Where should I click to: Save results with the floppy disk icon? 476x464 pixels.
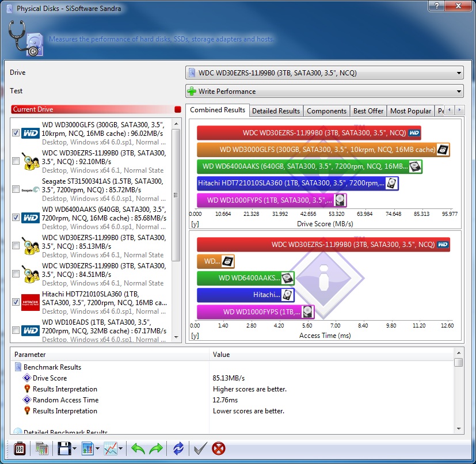point(64,448)
